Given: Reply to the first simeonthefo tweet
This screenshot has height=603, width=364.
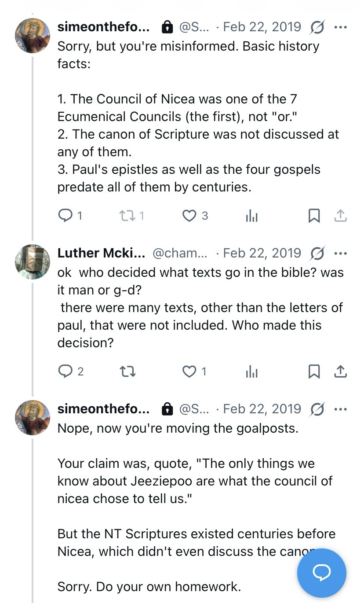Looking at the screenshot, I should [x=65, y=215].
